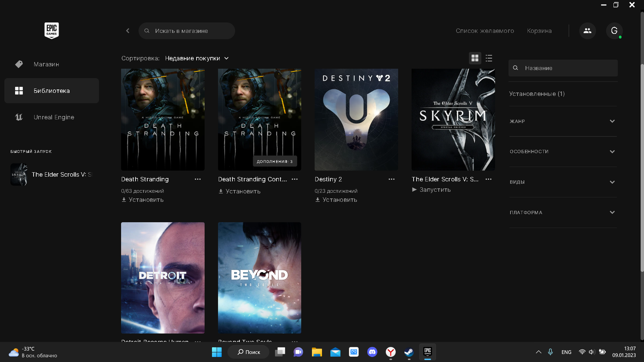The width and height of the screenshot is (644, 362).
Task: Open the sort order dropdown
Action: coord(197,58)
